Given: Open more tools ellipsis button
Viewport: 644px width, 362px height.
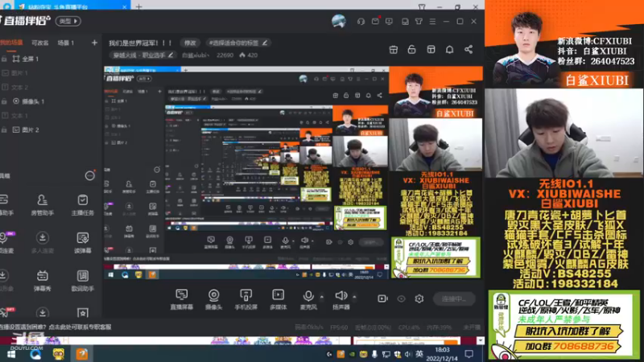Looking at the screenshot, I should pos(89,175).
